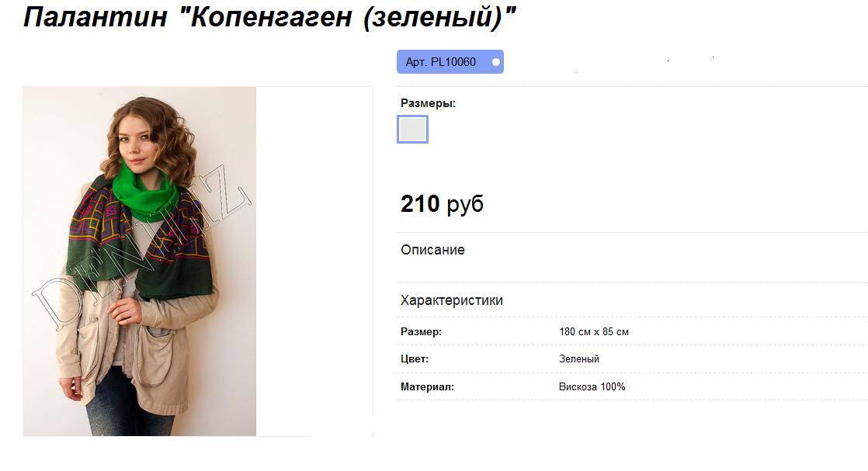The height and width of the screenshot is (471, 868).
Task: Click the white dot on article badge
Action: pyautogui.click(x=496, y=62)
